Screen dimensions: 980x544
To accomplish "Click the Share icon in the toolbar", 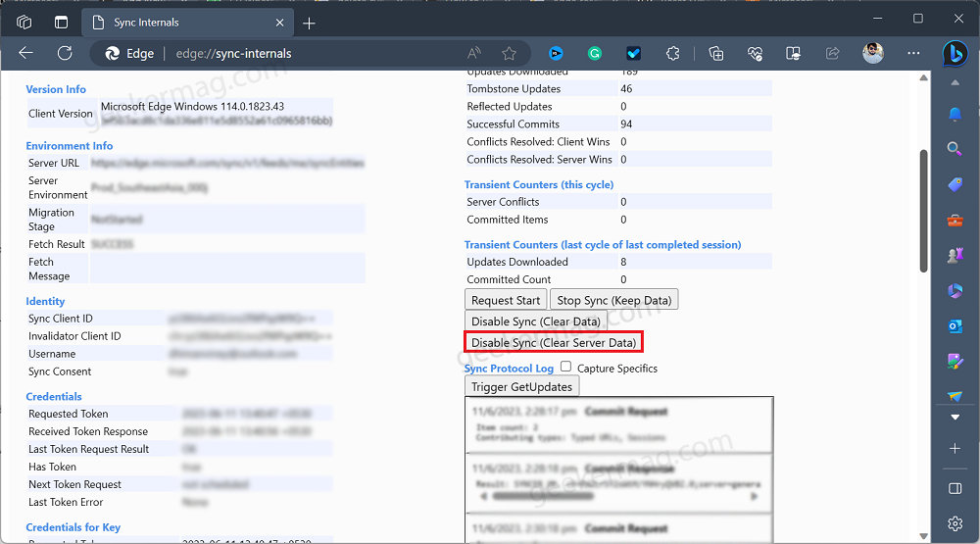I will 832,54.
